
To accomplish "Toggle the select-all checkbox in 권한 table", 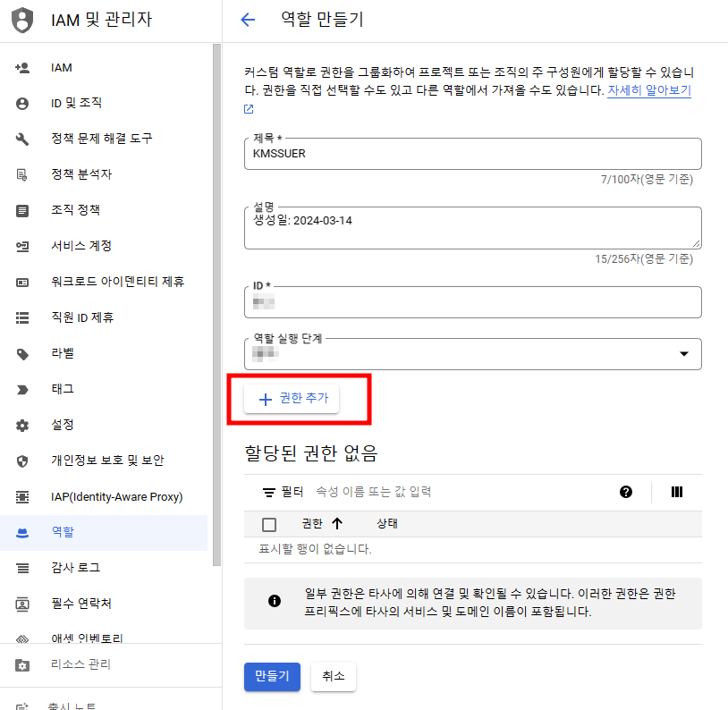I will click(269, 525).
